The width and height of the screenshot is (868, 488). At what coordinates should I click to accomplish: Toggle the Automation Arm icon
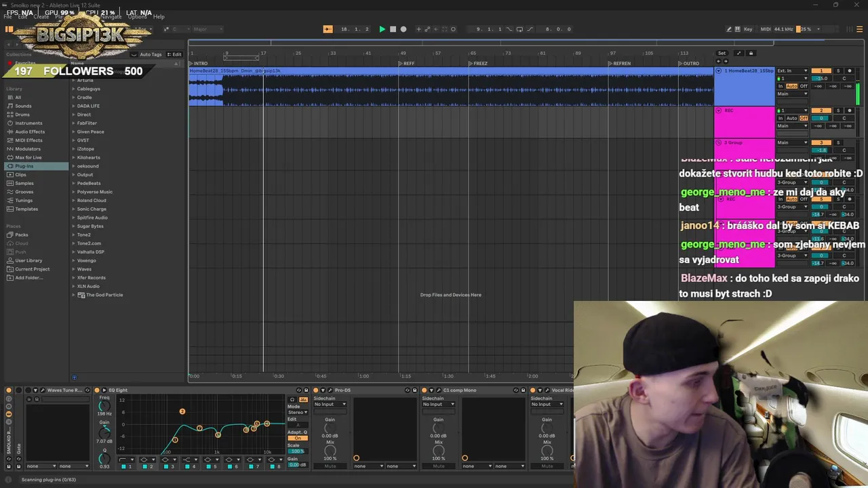click(x=427, y=29)
